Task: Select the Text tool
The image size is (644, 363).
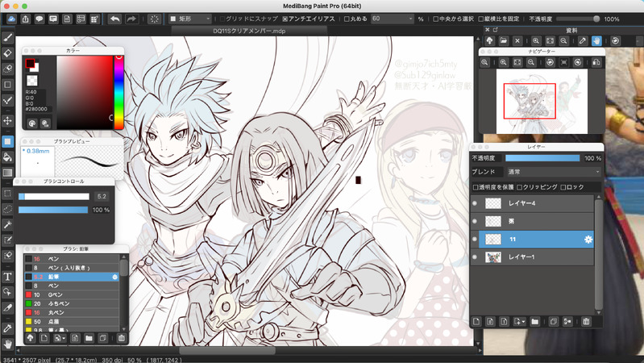Action: pyautogui.click(x=8, y=277)
